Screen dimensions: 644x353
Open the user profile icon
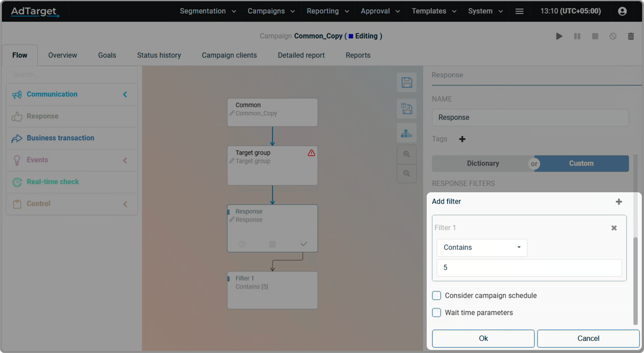[x=622, y=11]
